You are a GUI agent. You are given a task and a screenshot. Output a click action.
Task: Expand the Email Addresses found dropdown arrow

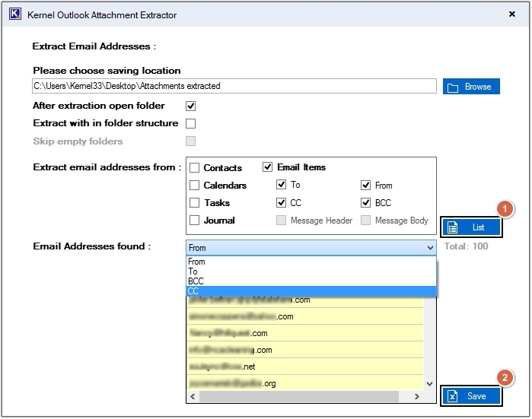[431, 248]
